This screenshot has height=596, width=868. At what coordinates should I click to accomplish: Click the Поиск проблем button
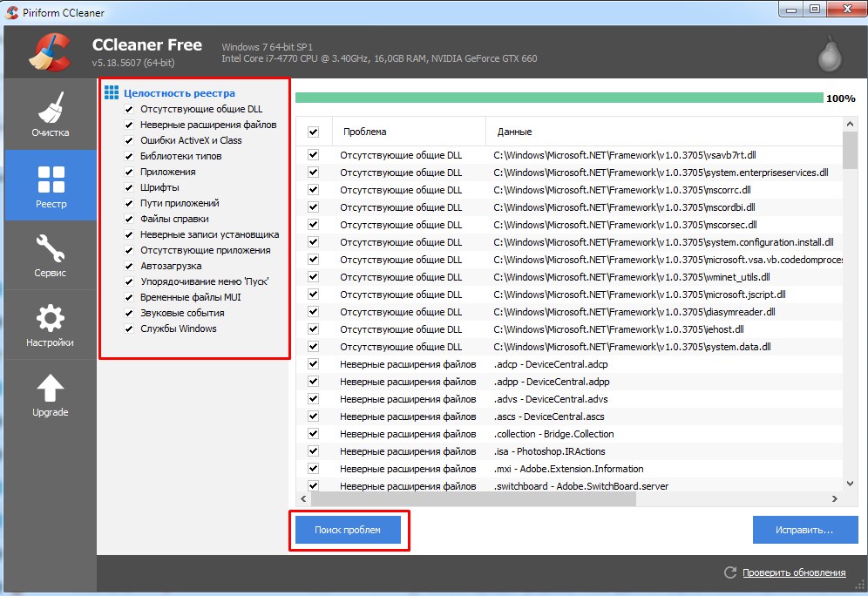pos(348,530)
